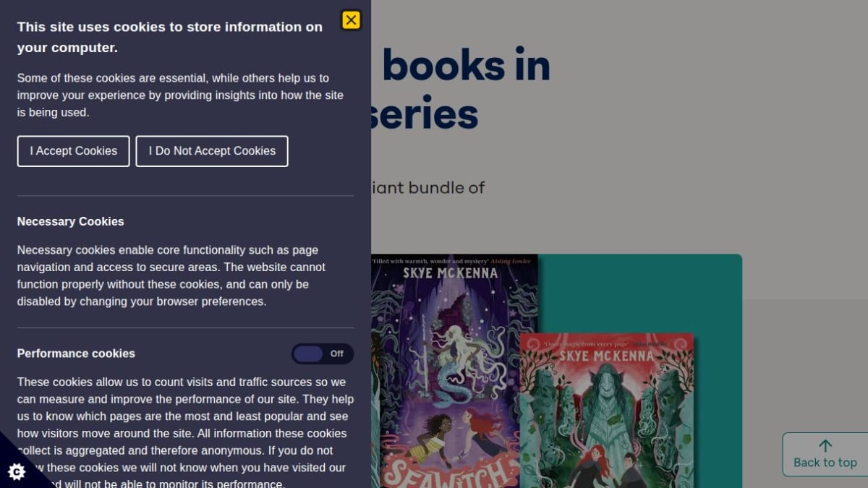Toggle the Performance cookies switch

(323, 354)
